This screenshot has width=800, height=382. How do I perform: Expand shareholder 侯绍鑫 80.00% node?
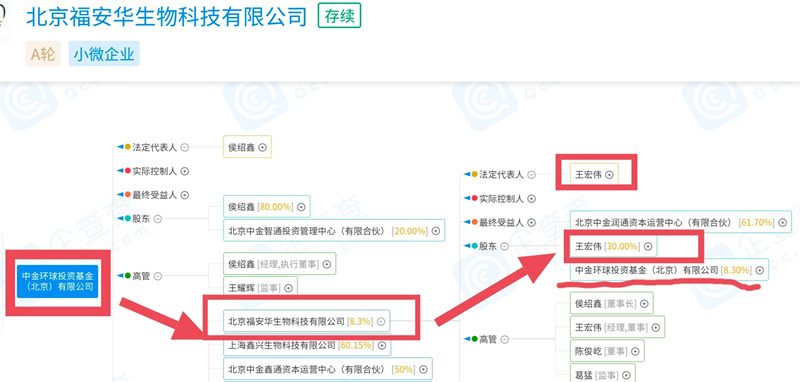click(301, 207)
